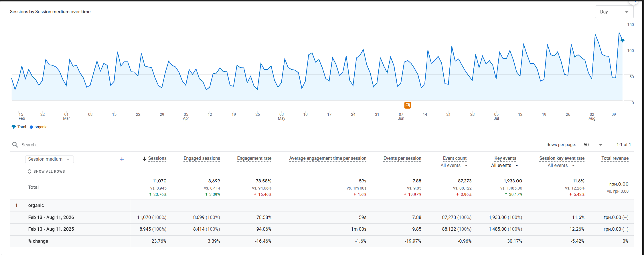Screen dimensions: 644x255
Task: Add a dimension with the plus icon
Action: pyautogui.click(x=122, y=159)
